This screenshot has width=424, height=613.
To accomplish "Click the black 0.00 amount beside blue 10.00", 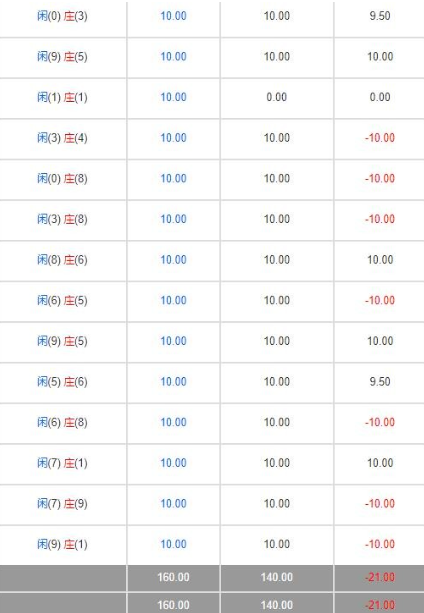I will 277,97.
